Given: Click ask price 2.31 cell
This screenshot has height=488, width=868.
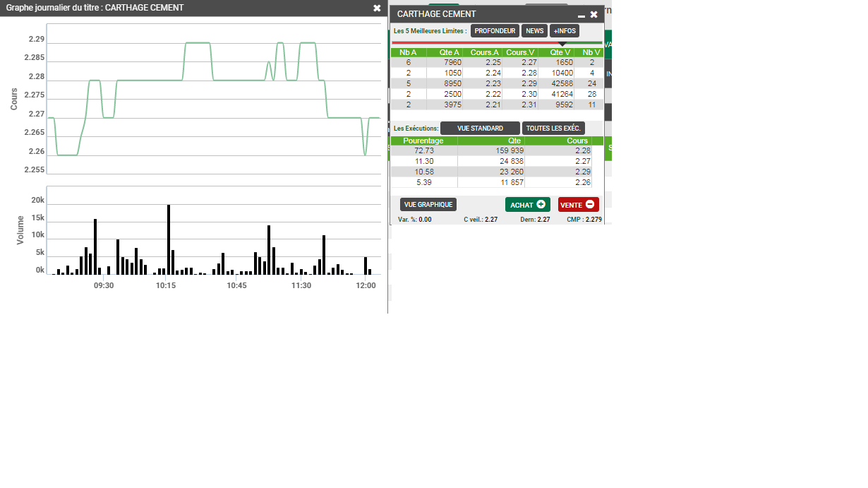Looking at the screenshot, I should coord(521,105).
